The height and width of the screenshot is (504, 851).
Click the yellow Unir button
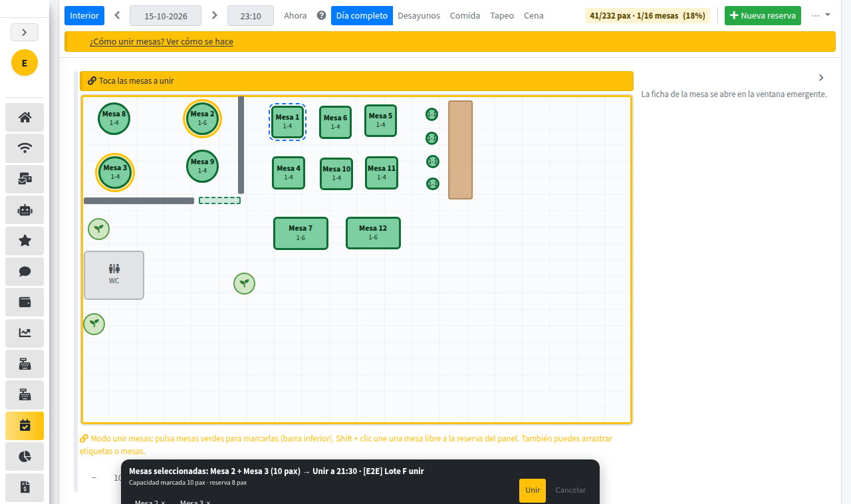(533, 490)
